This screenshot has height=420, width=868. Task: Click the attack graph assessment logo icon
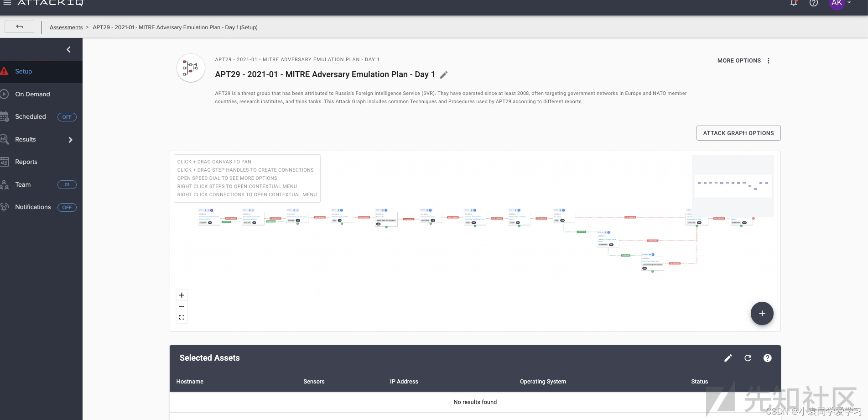click(x=191, y=68)
